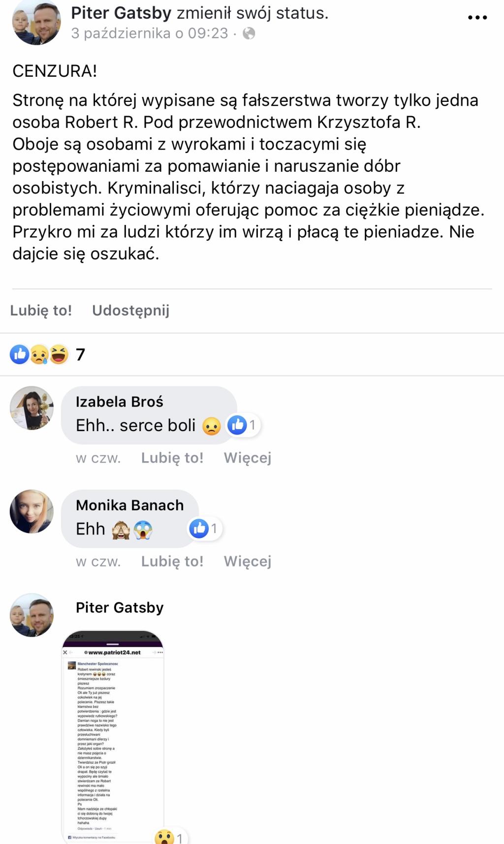Open Monika Banach profile name link
The height and width of the screenshot is (844, 504).
click(x=130, y=505)
